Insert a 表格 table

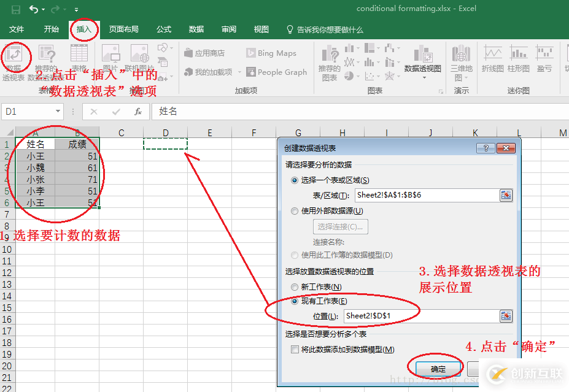pos(79,58)
